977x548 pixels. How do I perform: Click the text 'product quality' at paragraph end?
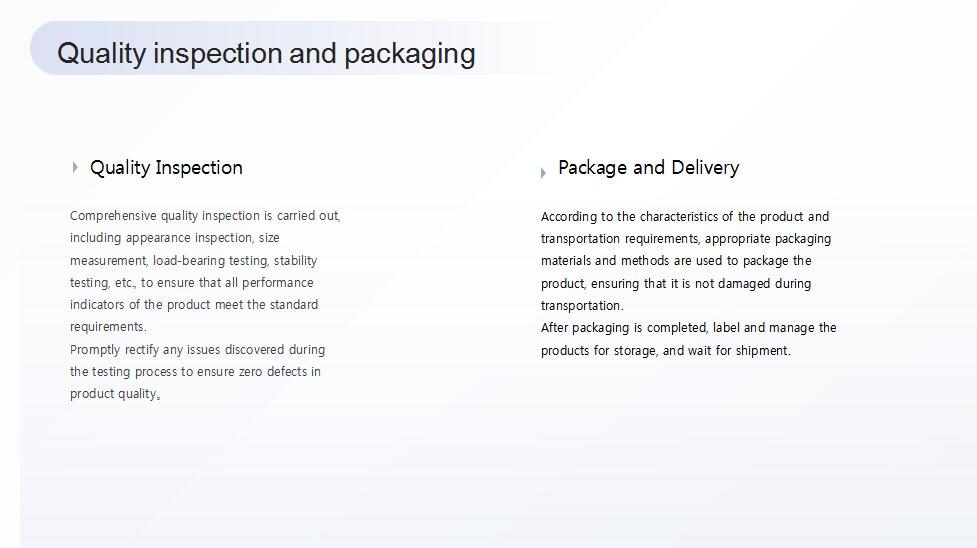point(115,394)
